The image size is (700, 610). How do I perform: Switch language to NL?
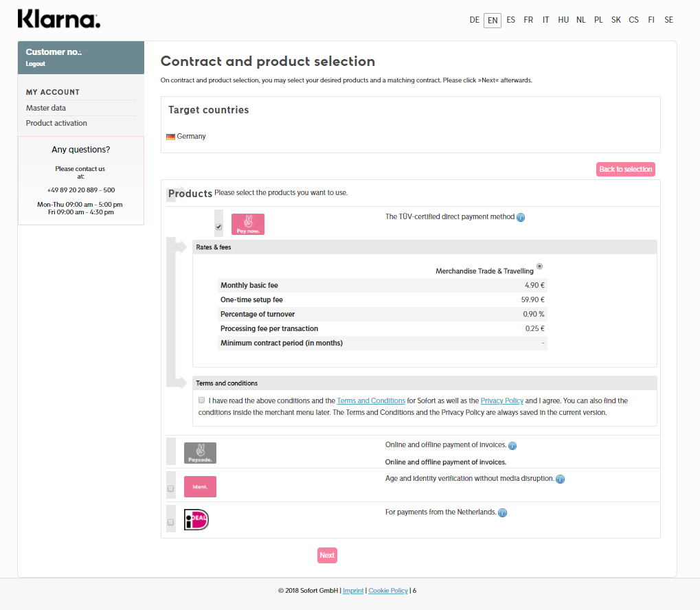coord(580,20)
